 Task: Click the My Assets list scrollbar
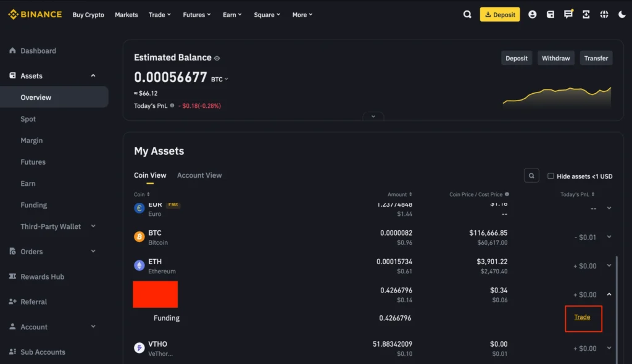(x=617, y=308)
